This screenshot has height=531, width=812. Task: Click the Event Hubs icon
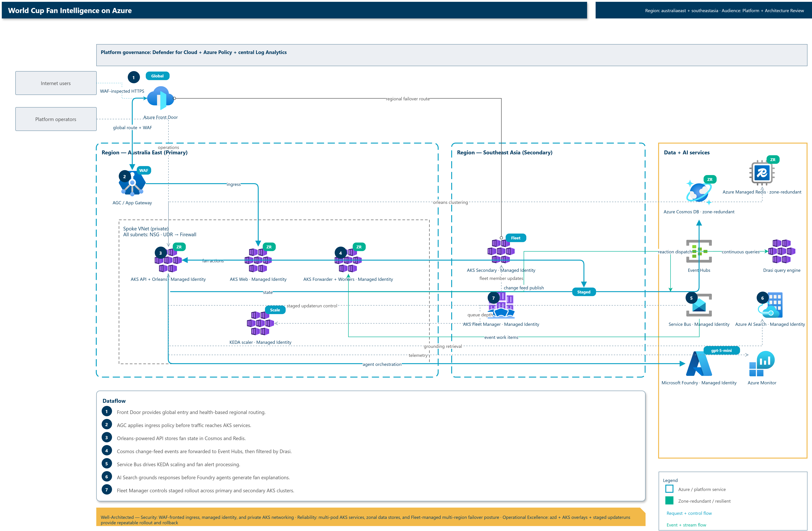(x=699, y=251)
